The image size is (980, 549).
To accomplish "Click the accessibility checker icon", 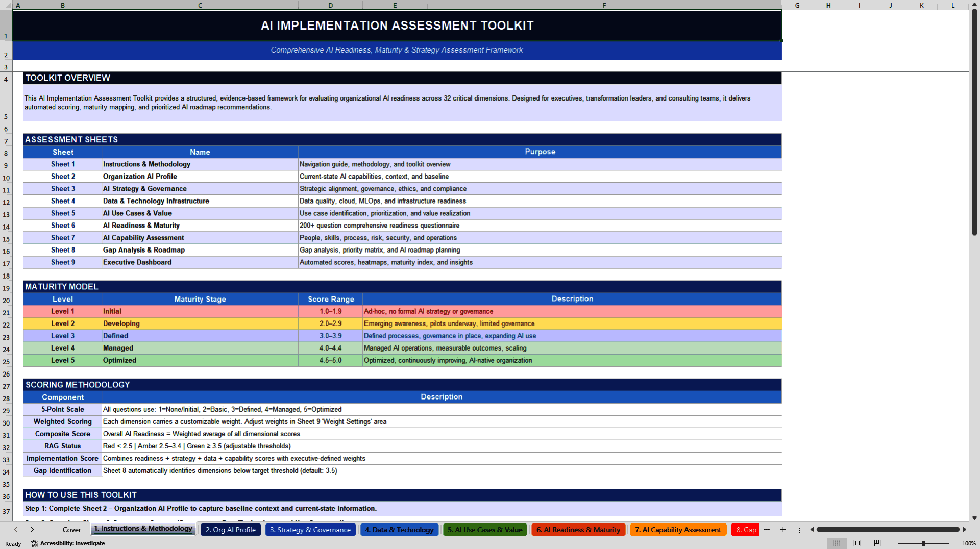I will click(34, 543).
